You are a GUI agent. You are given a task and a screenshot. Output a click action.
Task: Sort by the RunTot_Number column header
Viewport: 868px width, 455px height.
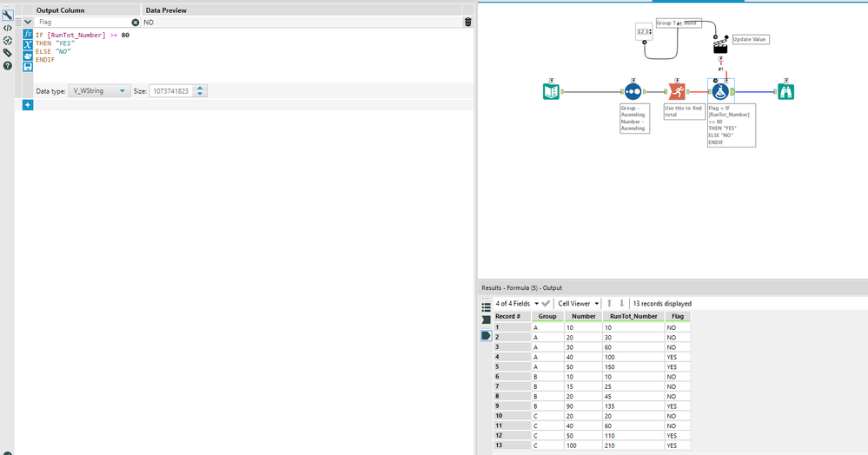pos(633,316)
